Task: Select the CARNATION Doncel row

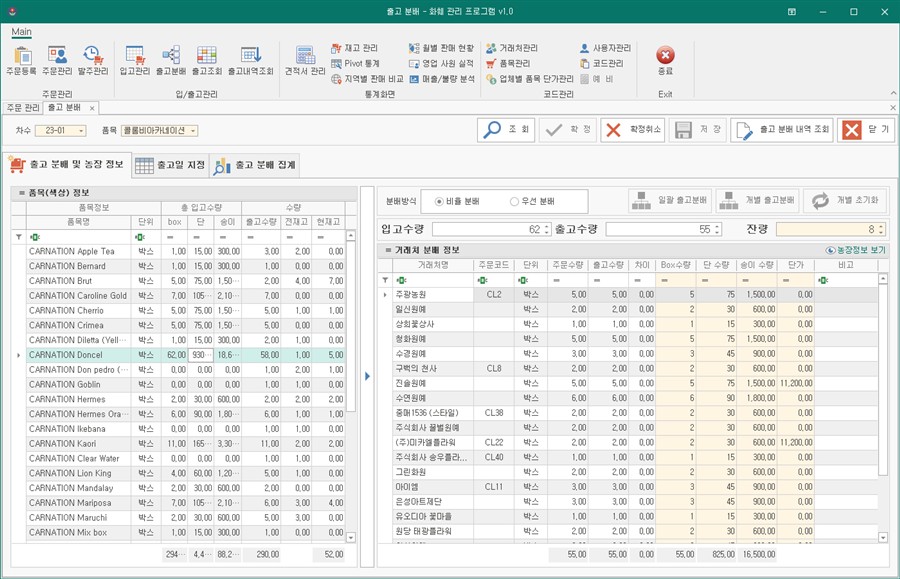Action: coord(178,355)
